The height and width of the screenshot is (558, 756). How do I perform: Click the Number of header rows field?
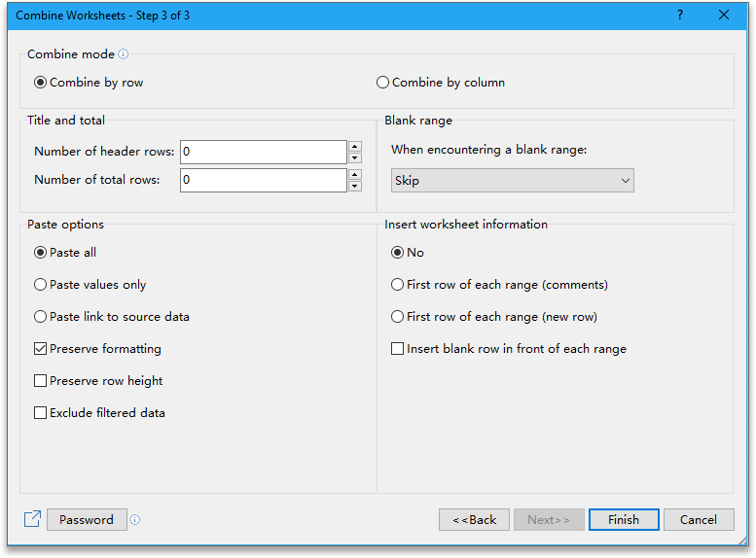click(x=264, y=152)
